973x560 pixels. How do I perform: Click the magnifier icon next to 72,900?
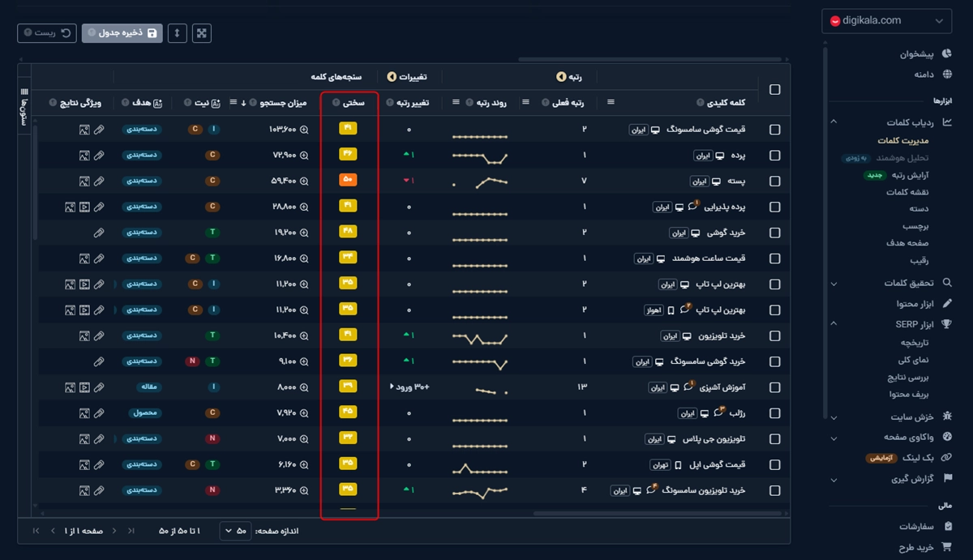click(x=305, y=156)
